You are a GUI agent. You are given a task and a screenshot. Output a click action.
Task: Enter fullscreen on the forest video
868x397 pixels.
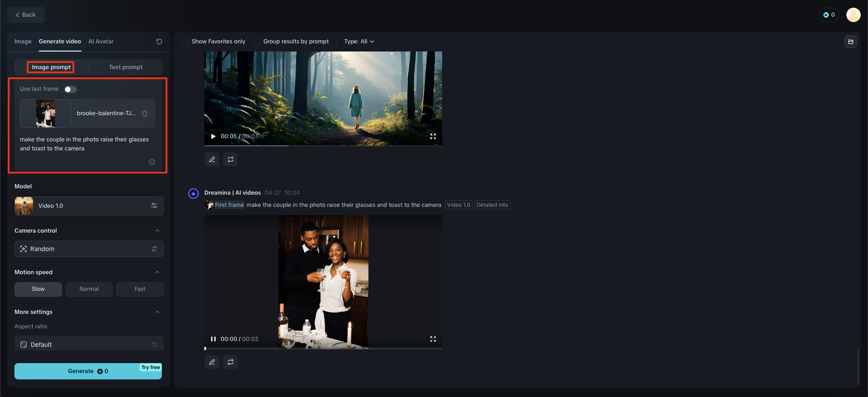click(433, 136)
